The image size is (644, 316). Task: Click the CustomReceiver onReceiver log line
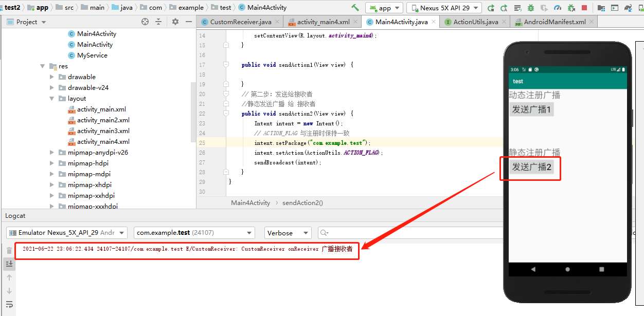[x=188, y=249]
